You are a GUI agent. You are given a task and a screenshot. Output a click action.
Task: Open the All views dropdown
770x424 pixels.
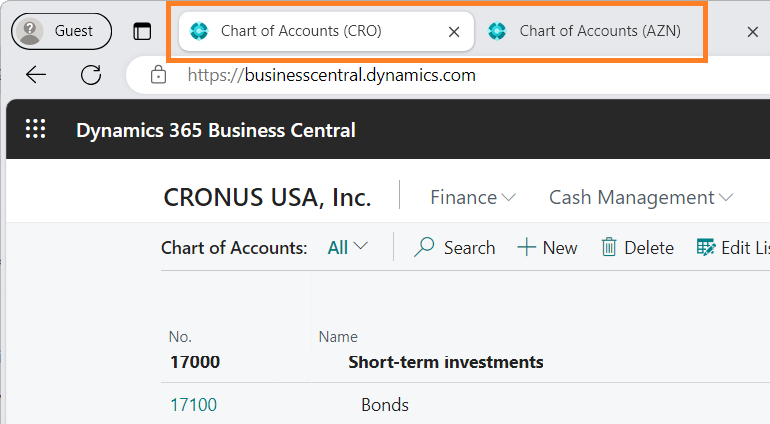(x=348, y=247)
